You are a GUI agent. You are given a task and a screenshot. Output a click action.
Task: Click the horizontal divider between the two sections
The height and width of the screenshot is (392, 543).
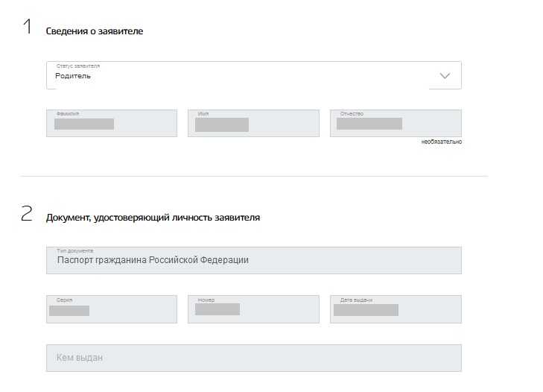click(x=253, y=176)
